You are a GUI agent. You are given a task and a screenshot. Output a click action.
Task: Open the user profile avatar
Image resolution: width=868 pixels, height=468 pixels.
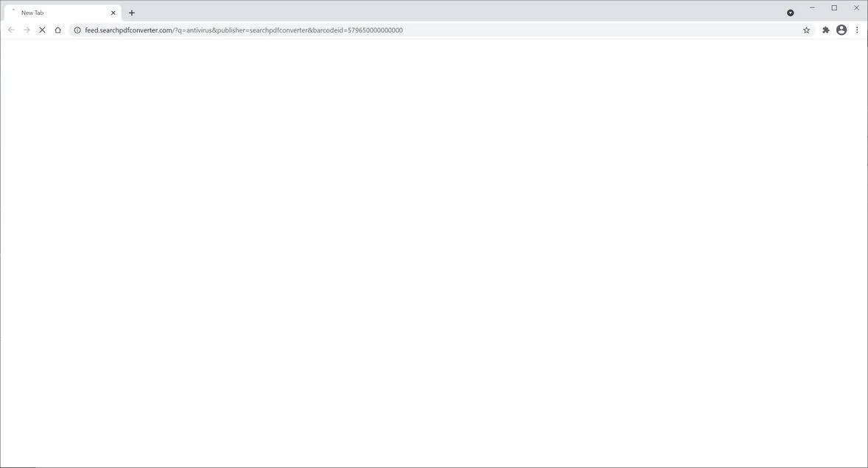(x=841, y=30)
